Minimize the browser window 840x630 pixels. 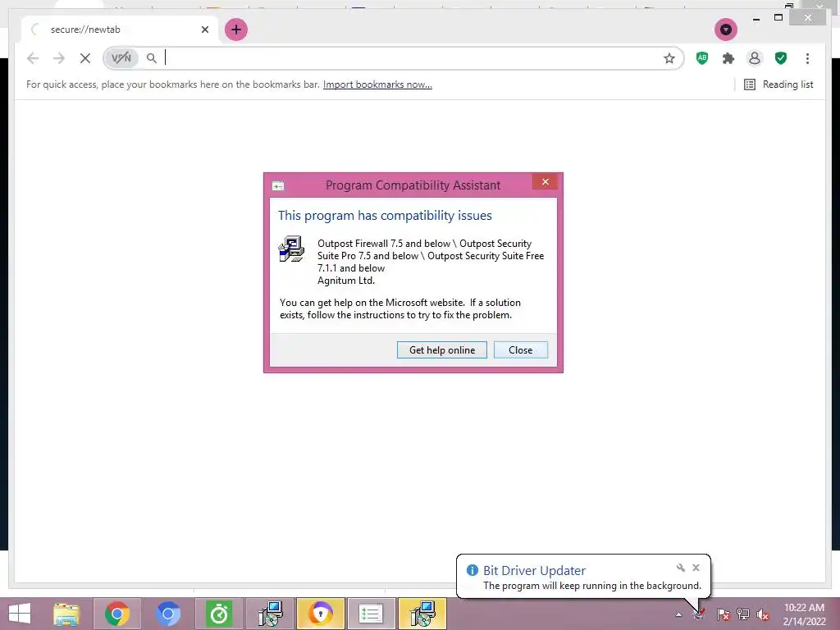[756, 19]
